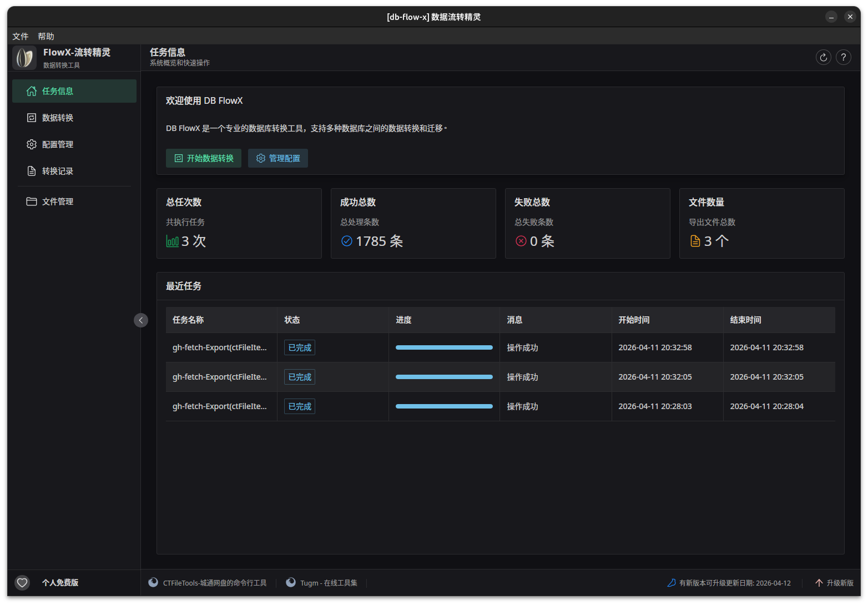Click the first task's progress bar
The image size is (868, 605).
(444, 347)
